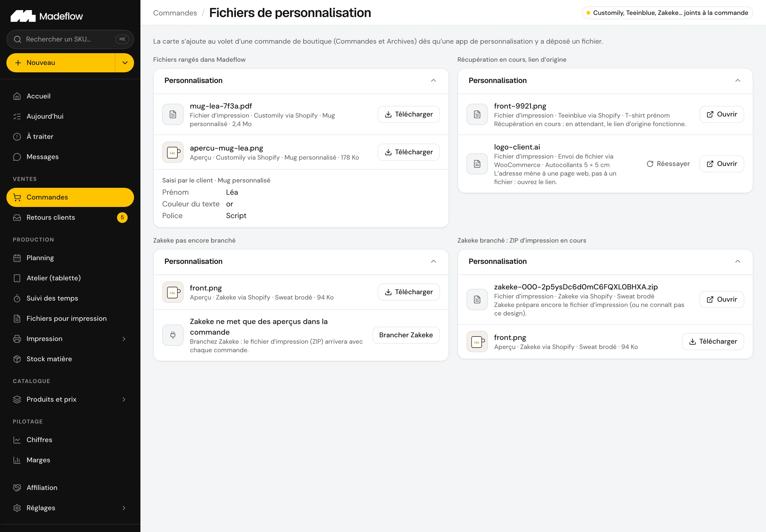Collapse the Personnalisation card with front-9921.png
The image size is (766, 532).
click(x=738, y=81)
